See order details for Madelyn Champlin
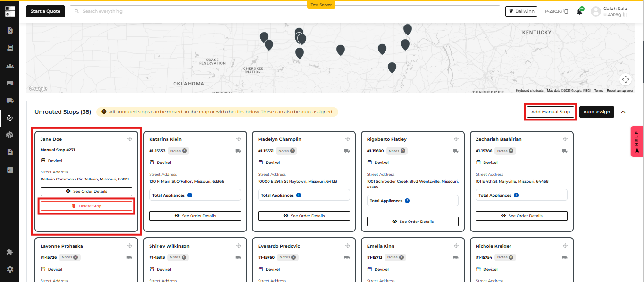The width and height of the screenshot is (644, 282). coord(304,216)
